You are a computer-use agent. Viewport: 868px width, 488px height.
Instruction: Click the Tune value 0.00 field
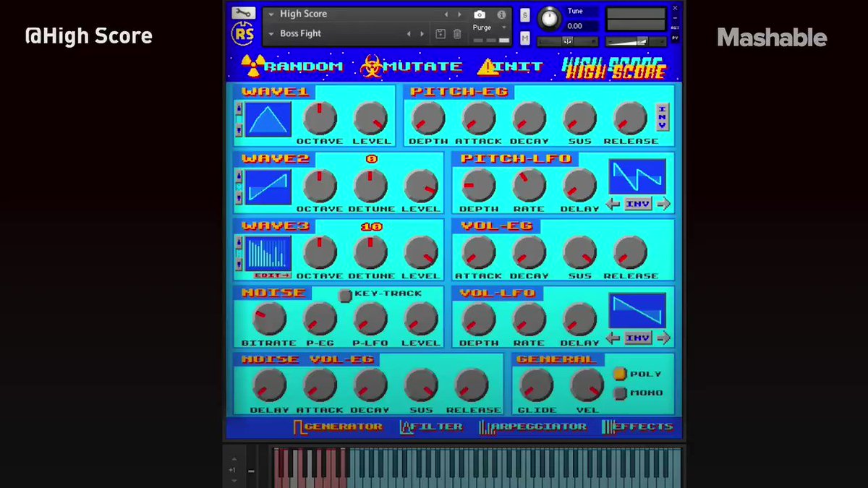pyautogui.click(x=582, y=26)
